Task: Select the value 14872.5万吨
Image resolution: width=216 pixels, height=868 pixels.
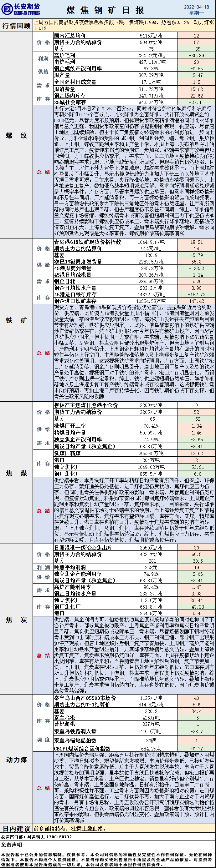Action: (151, 295)
